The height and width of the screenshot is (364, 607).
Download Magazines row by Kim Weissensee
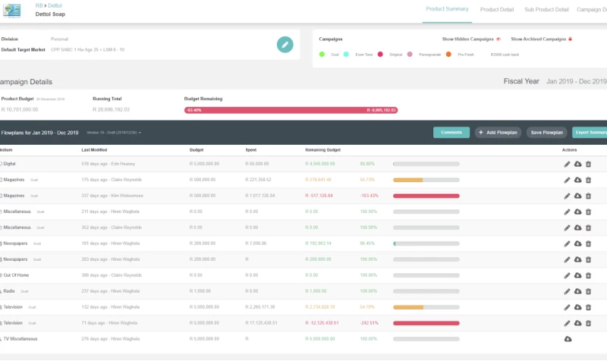pyautogui.click(x=577, y=196)
